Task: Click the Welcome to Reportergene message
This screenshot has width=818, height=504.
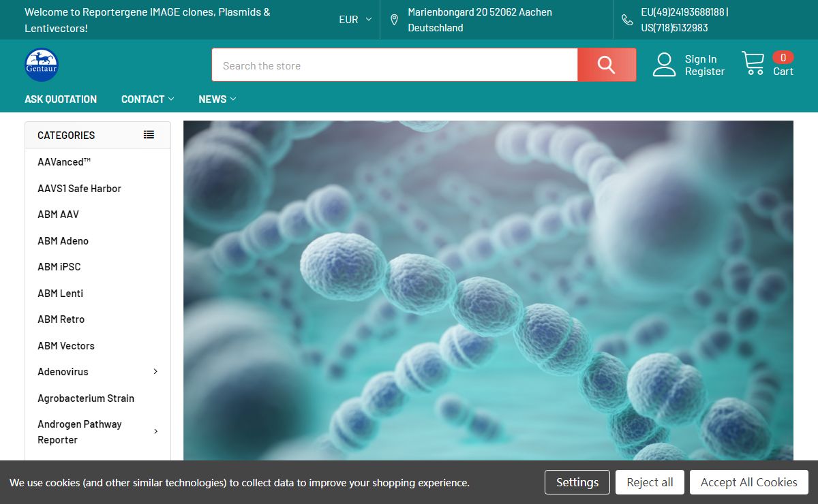Action: (x=147, y=20)
